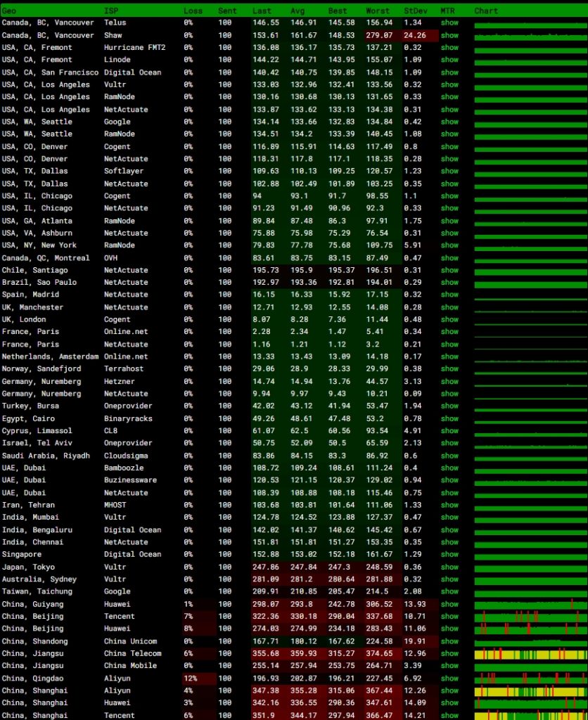Open show link for Riyadh Cloudsigma
Screen dimensions: 588x720
point(449,456)
